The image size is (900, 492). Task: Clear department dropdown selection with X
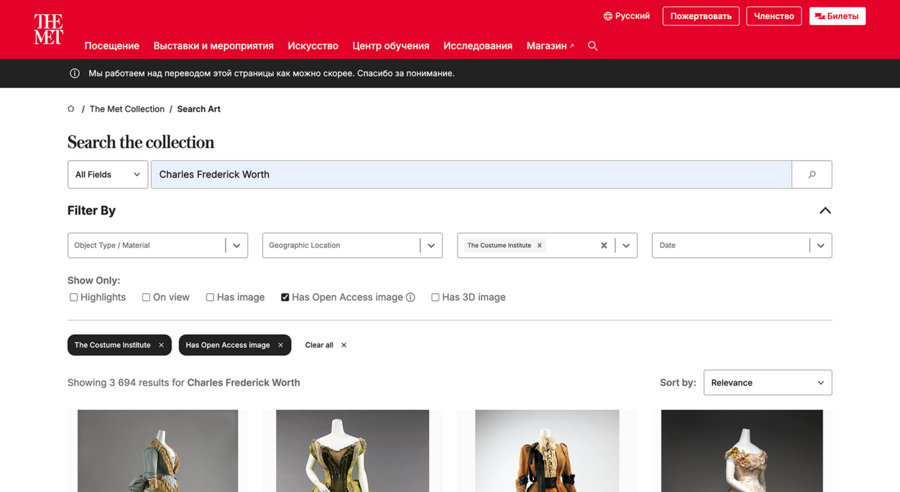[604, 245]
